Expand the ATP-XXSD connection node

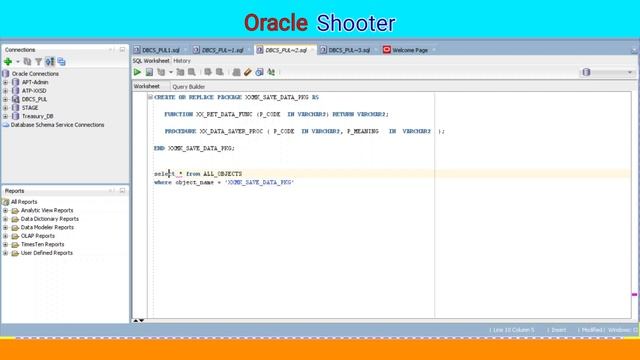point(5,91)
